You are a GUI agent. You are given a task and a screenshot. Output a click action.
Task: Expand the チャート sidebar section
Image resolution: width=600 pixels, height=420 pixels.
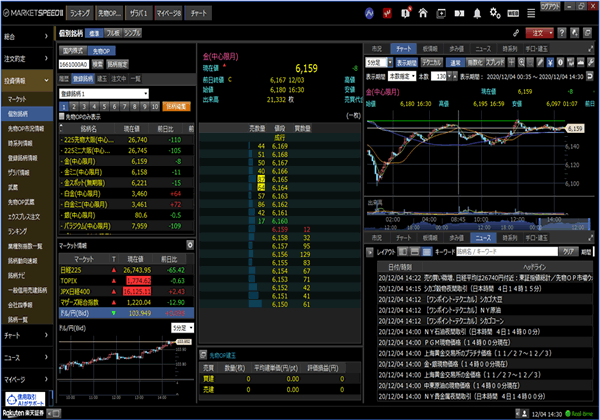[x=26, y=335]
